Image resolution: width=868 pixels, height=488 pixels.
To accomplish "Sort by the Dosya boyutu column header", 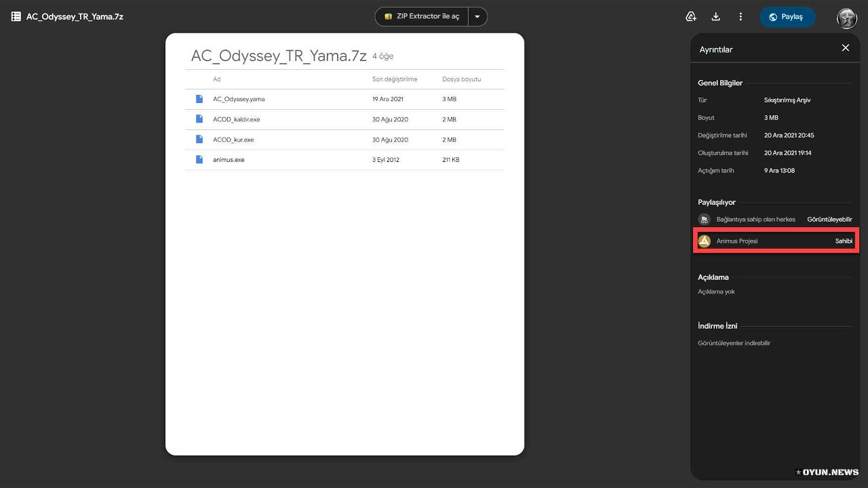I will [x=462, y=79].
